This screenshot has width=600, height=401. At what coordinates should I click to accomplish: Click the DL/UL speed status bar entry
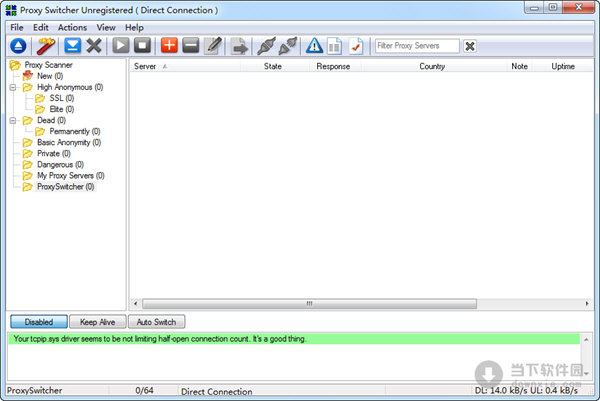point(526,391)
